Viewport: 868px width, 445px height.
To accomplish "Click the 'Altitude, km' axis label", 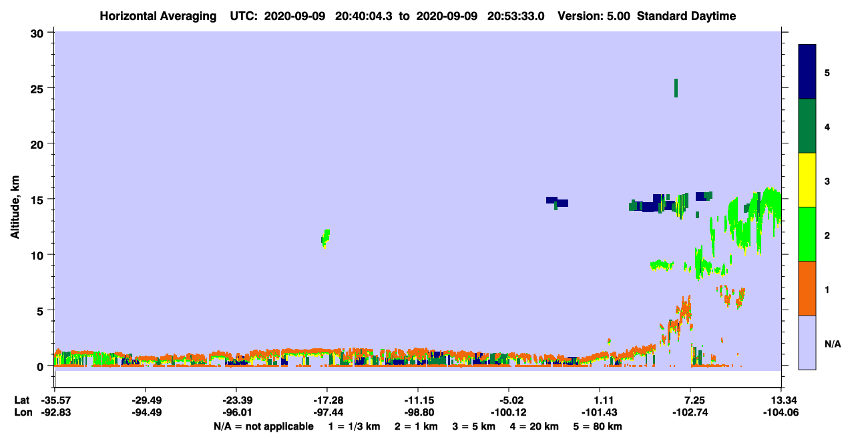I will pyautogui.click(x=15, y=205).
